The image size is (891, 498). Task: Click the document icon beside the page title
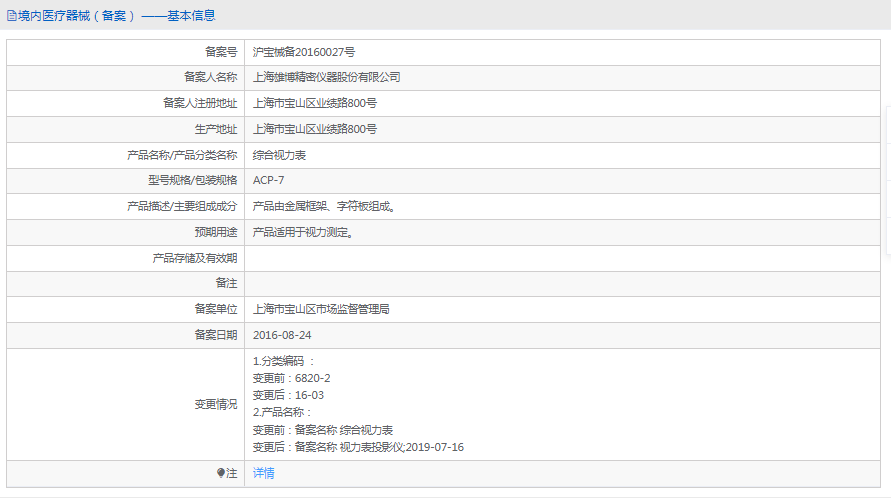tap(11, 16)
